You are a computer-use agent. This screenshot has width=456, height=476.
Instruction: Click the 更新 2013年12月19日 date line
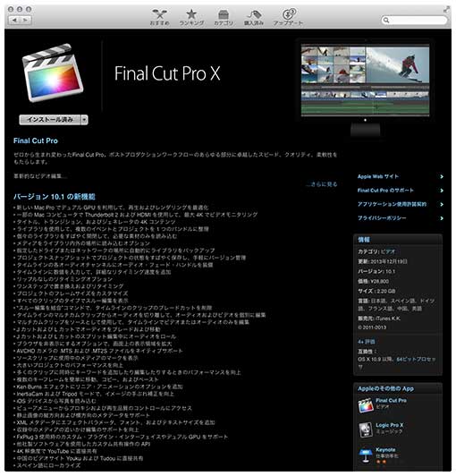[383, 261]
